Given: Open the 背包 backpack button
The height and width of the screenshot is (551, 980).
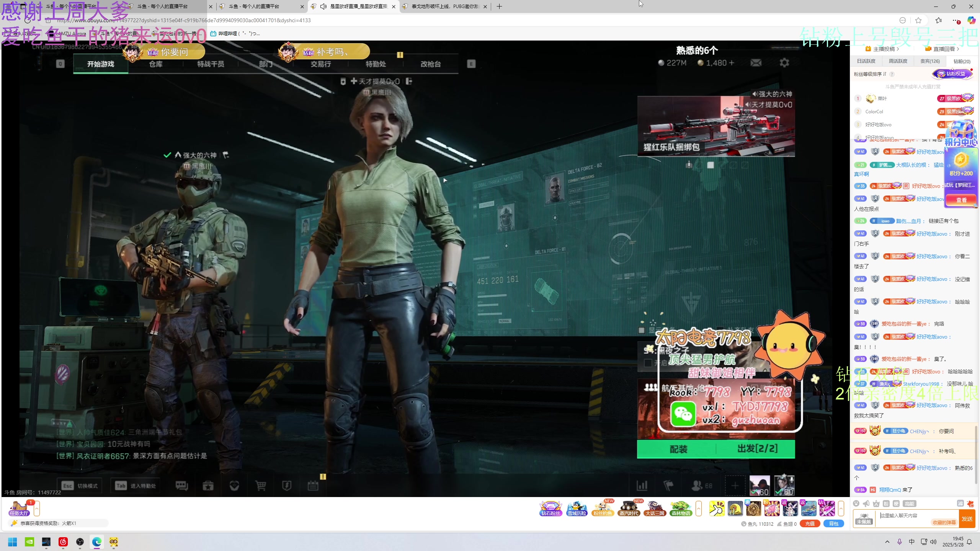Looking at the screenshot, I should pos(834,524).
